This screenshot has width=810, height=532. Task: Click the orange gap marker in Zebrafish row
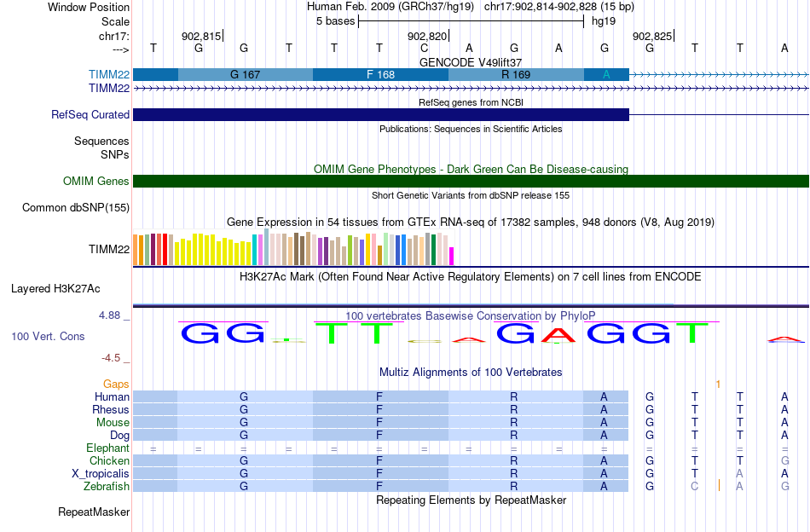(719, 485)
